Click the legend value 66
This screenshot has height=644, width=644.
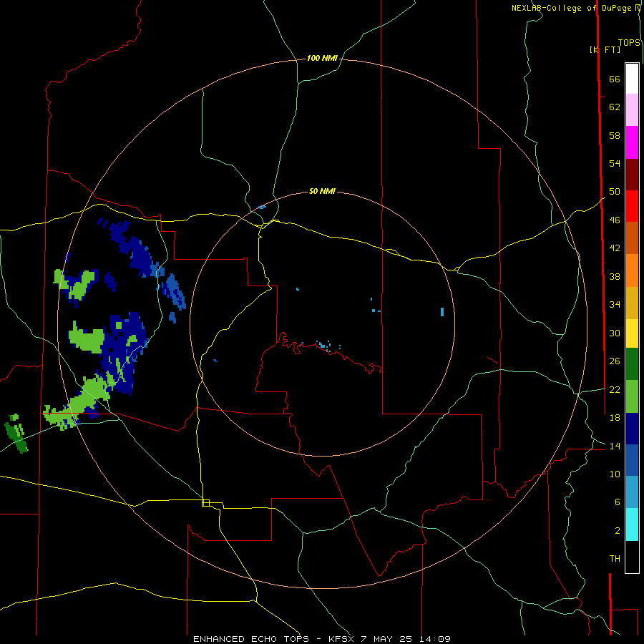click(615, 79)
